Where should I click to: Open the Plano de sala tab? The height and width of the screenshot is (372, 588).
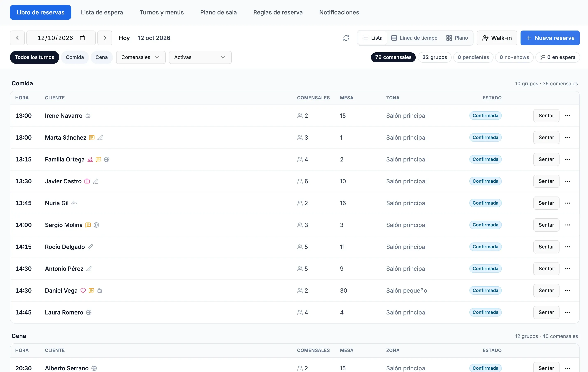[218, 12]
